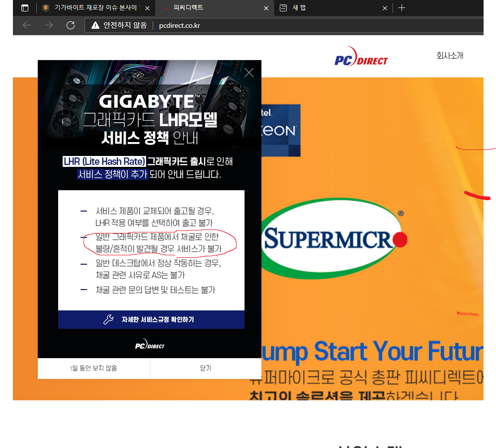
Task: Click 자세한 서비스규정 확인하기 button
Action: coord(151,319)
